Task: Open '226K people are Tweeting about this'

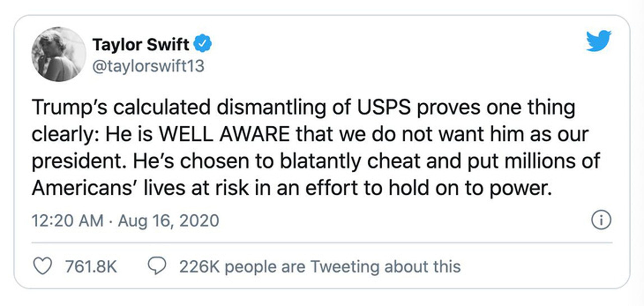Action: click(x=320, y=267)
